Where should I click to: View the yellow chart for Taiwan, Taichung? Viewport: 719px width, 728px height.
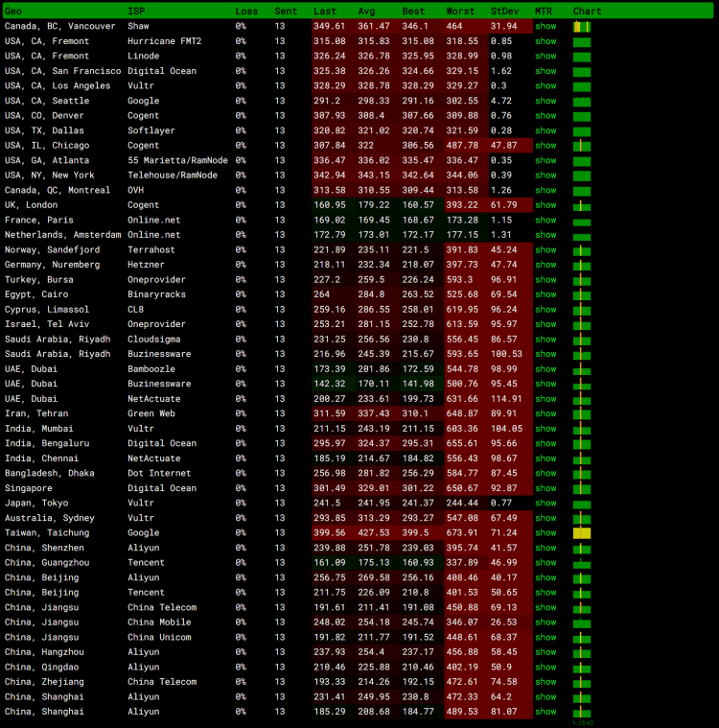point(582,533)
